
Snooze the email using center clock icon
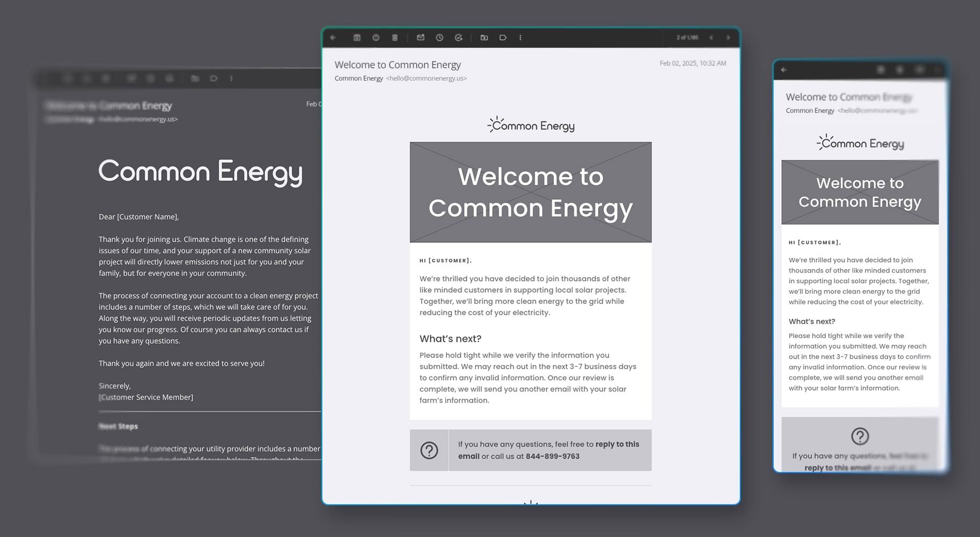(439, 38)
